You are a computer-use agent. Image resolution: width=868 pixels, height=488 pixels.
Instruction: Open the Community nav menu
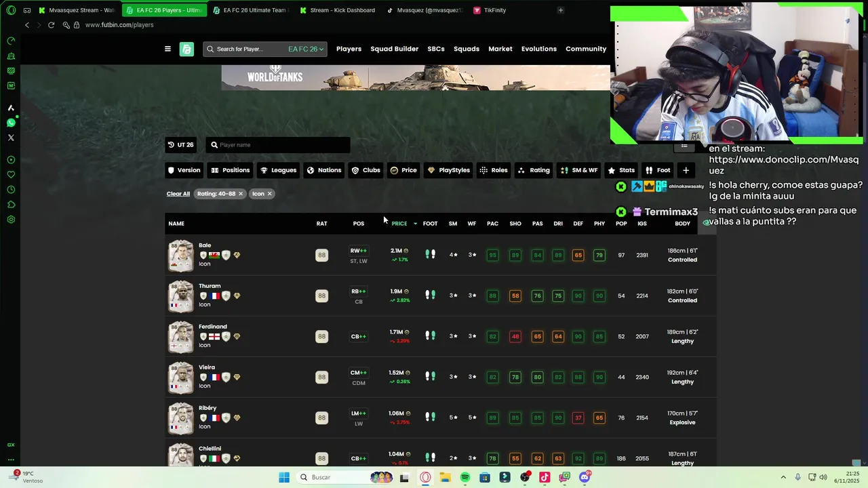[x=586, y=49]
